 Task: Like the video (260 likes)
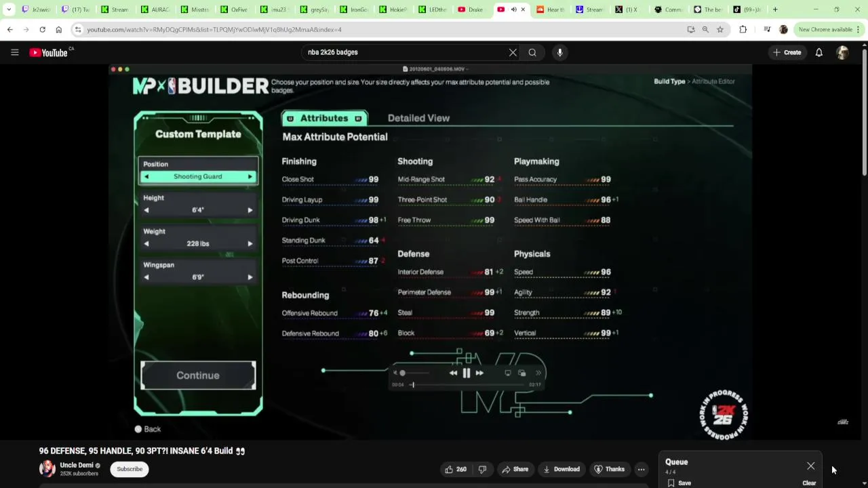coord(456,469)
